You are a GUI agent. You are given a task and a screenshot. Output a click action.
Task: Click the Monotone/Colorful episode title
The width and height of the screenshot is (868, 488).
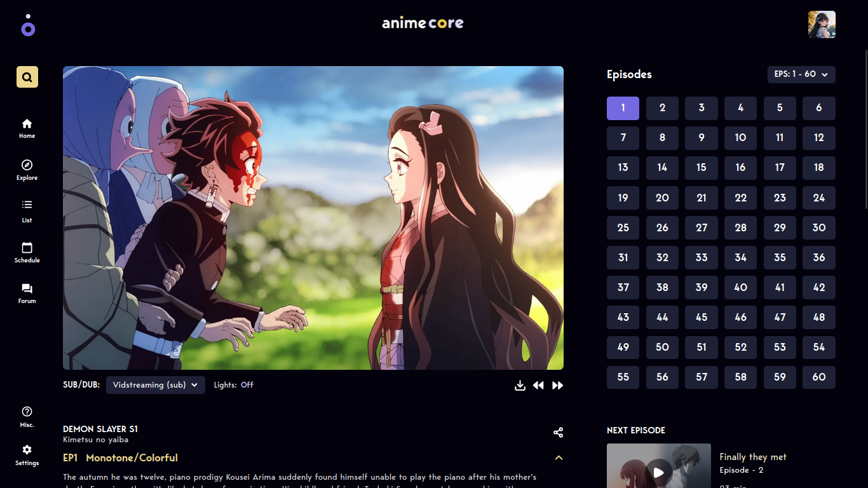click(x=132, y=458)
